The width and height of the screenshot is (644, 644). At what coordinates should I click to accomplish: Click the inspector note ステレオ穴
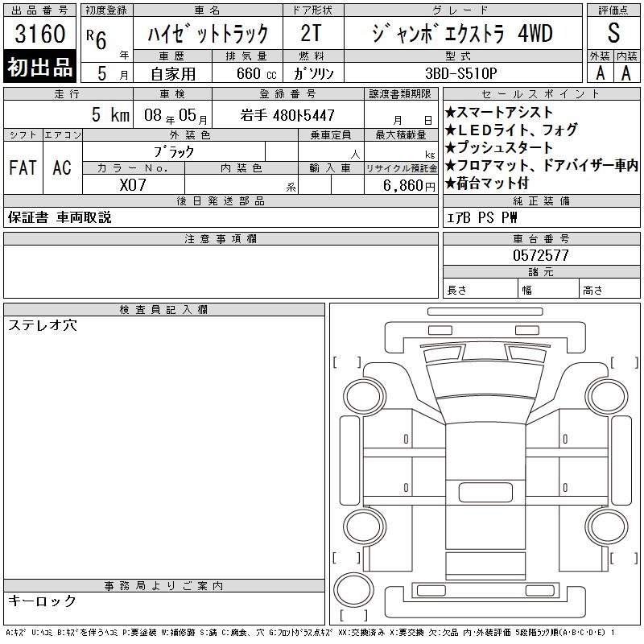(43, 325)
